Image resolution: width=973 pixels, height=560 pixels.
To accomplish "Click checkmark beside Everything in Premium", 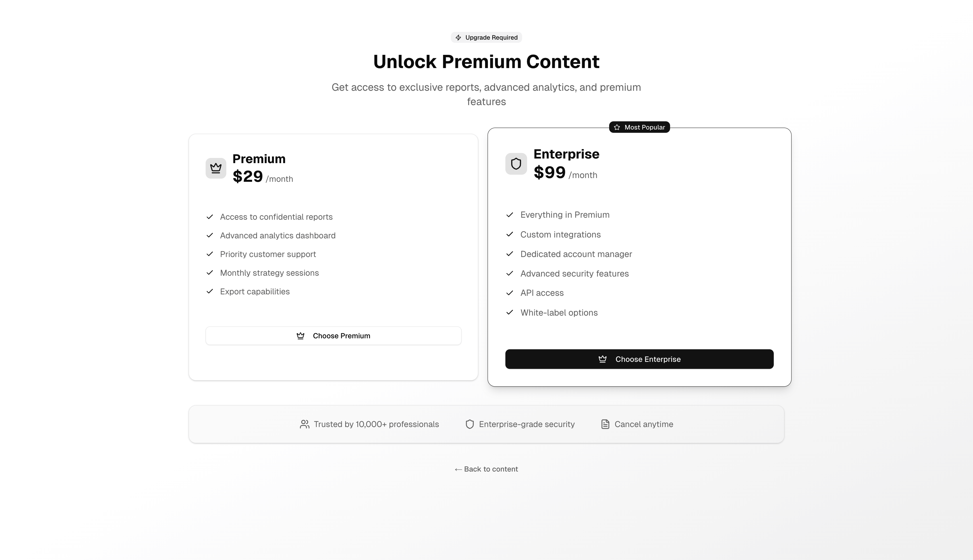I will pyautogui.click(x=509, y=215).
